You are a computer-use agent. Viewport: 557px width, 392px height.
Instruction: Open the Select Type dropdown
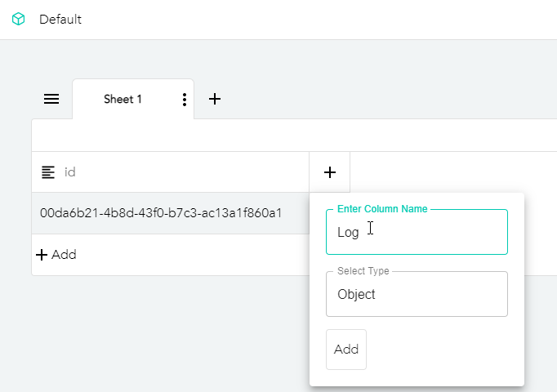pyautogui.click(x=417, y=294)
